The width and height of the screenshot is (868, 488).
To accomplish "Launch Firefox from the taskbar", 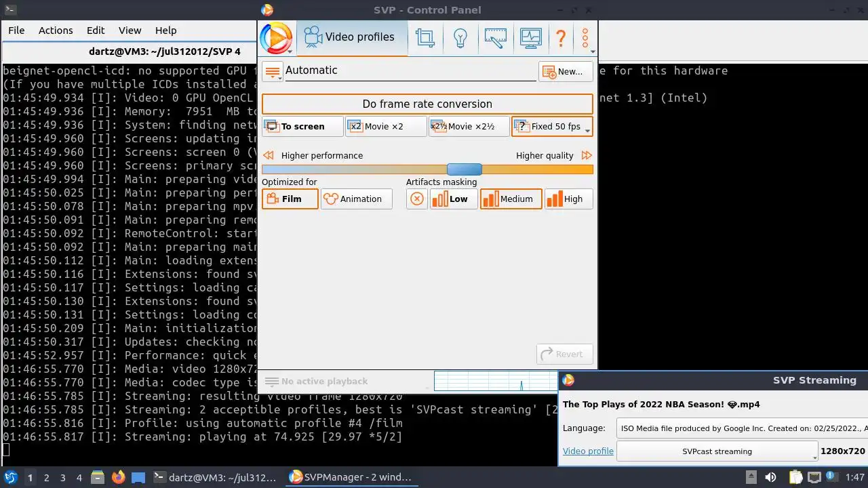I will point(118,477).
